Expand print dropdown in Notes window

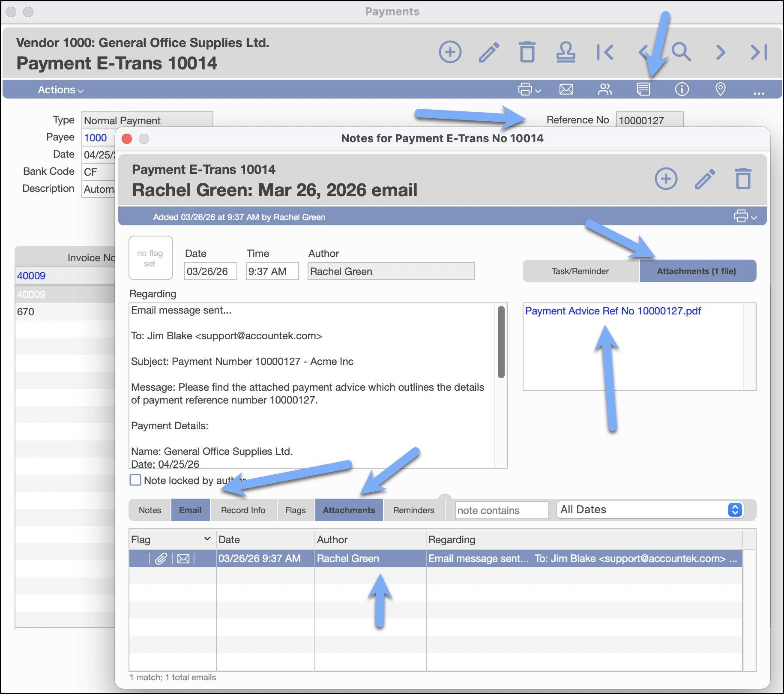745,216
